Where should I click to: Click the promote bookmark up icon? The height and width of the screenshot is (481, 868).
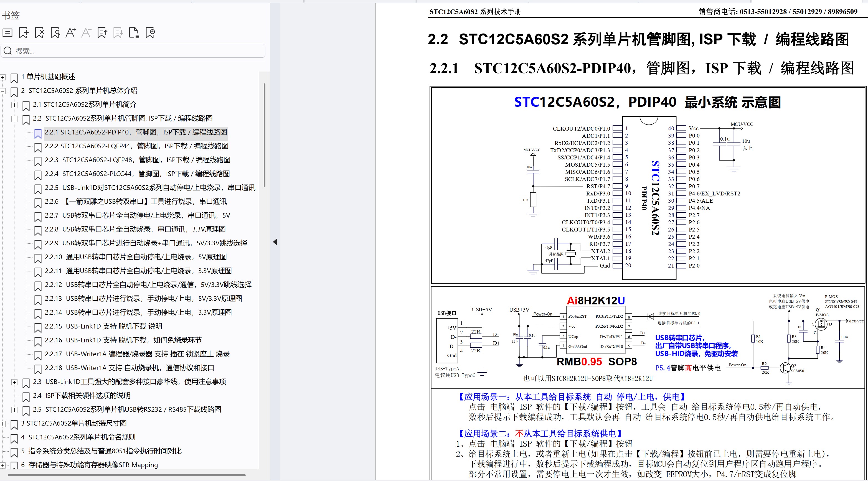tap(102, 33)
